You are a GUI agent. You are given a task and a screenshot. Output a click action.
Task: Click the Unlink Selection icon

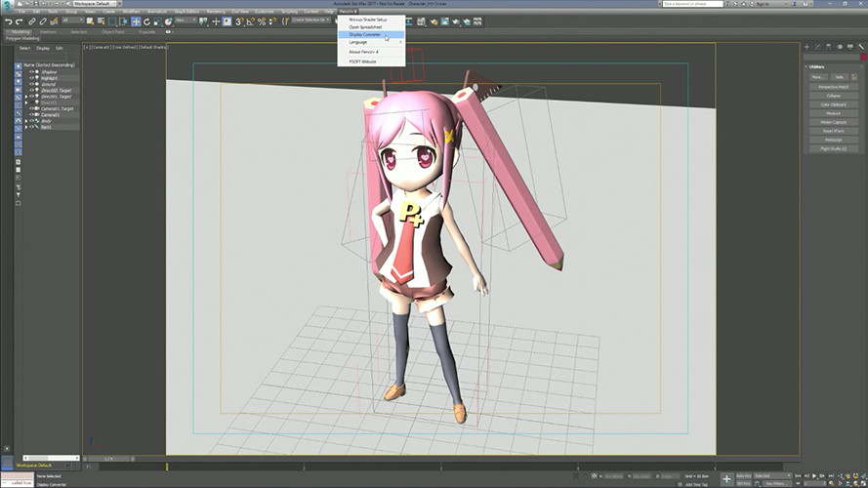click(43, 21)
